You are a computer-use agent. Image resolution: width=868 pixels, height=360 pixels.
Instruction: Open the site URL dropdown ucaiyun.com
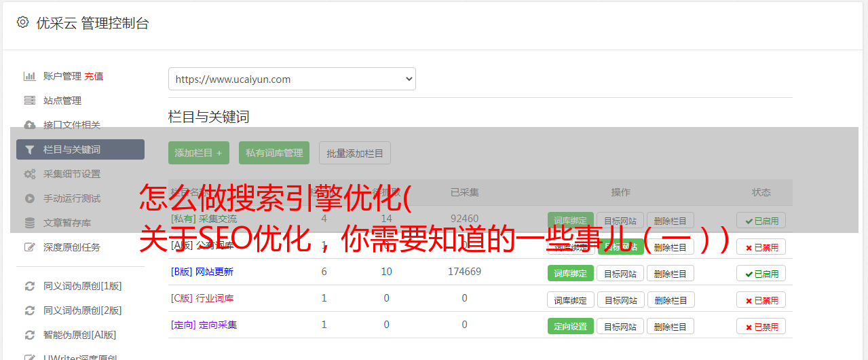(292, 79)
